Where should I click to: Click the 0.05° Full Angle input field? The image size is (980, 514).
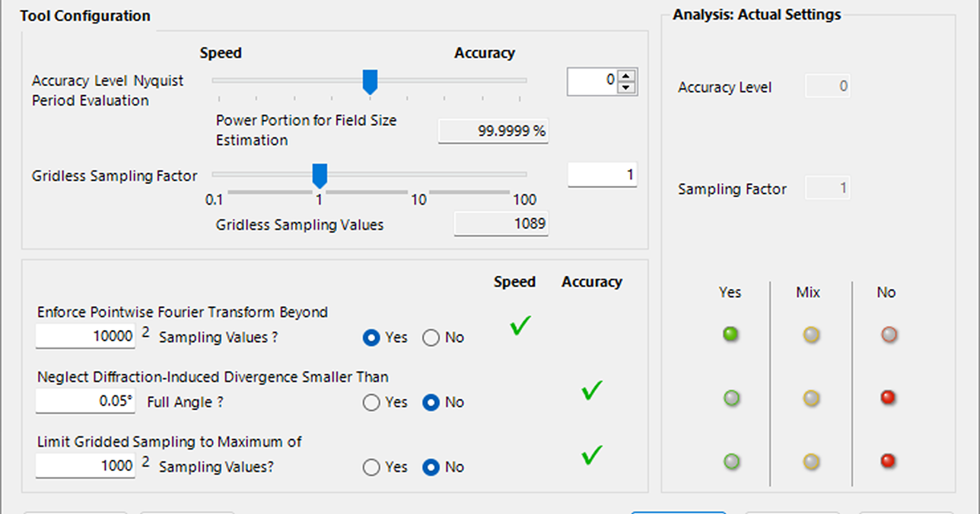[x=85, y=401]
